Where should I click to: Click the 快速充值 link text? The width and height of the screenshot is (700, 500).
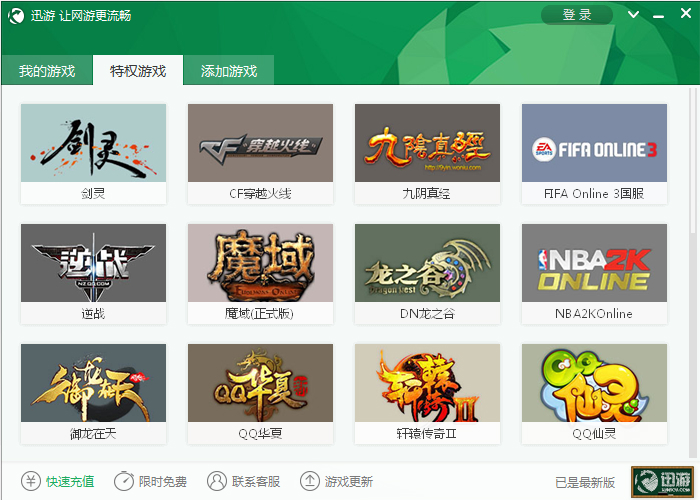coord(70,481)
